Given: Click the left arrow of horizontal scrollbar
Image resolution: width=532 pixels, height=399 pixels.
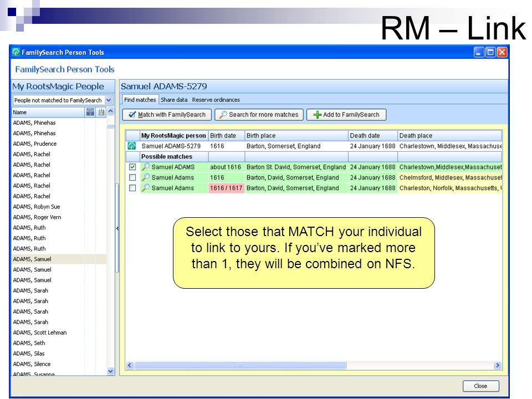Looking at the screenshot, I should pyautogui.click(x=130, y=365).
